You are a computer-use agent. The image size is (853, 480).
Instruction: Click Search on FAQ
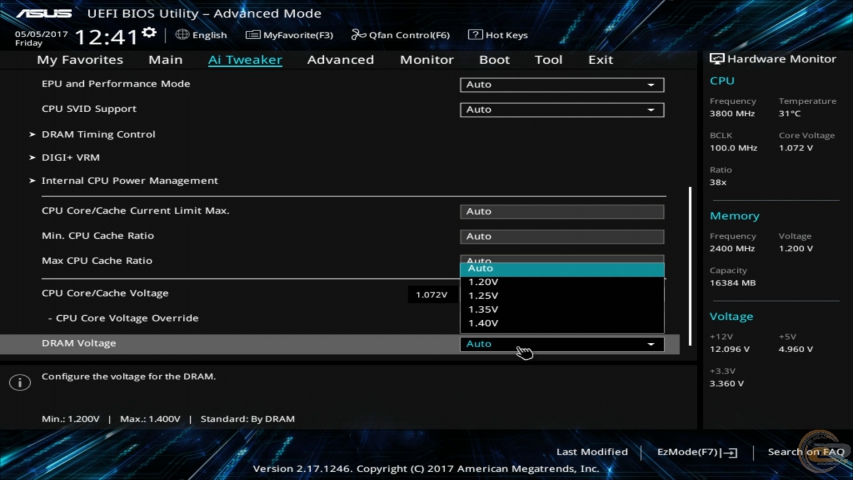[806, 452]
